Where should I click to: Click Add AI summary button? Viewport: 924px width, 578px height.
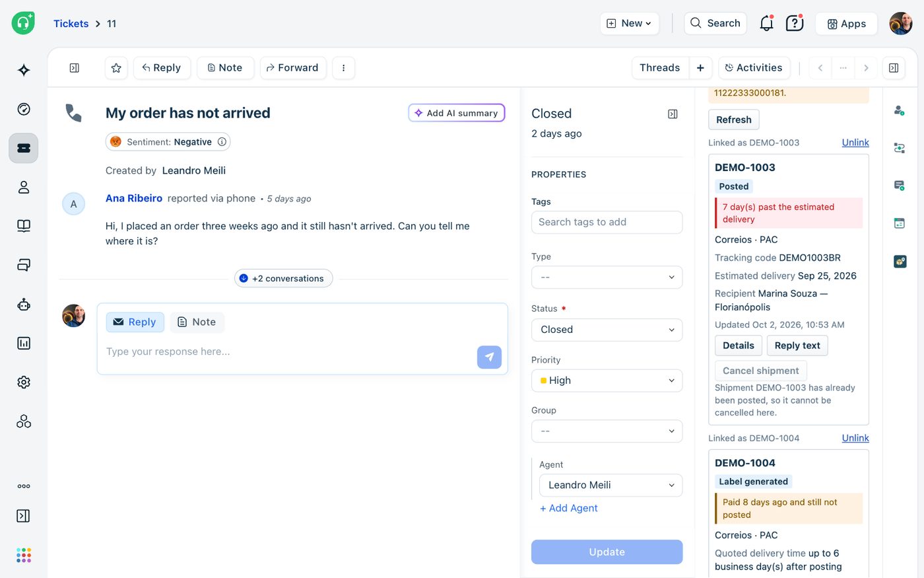[x=457, y=113]
